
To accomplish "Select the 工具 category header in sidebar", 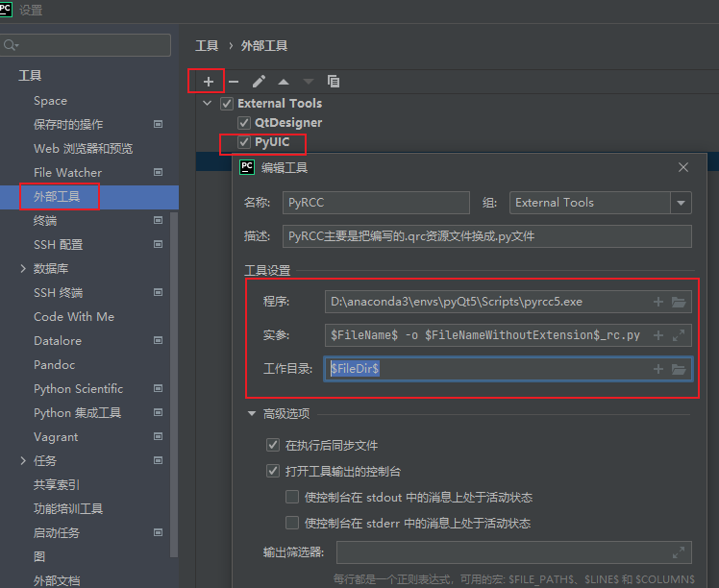I will click(30, 76).
